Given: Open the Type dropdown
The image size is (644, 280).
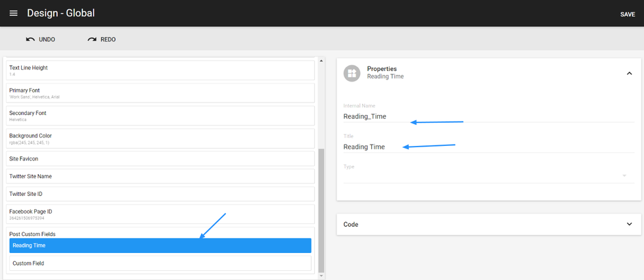Looking at the screenshot, I should click(486, 175).
